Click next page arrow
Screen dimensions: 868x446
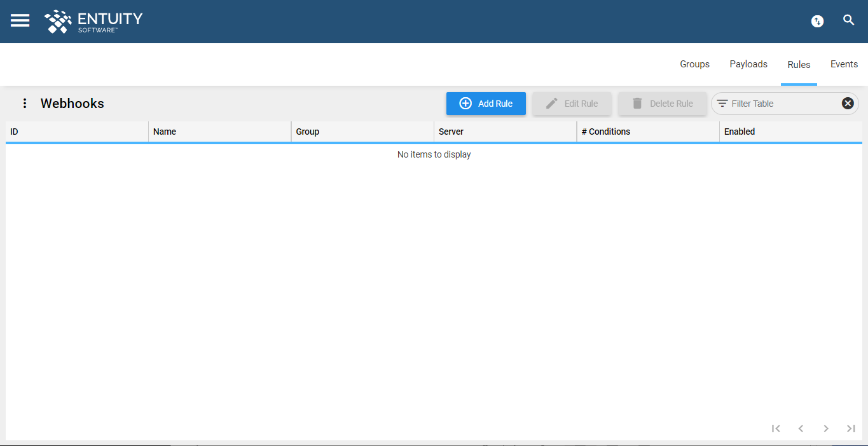click(825, 428)
